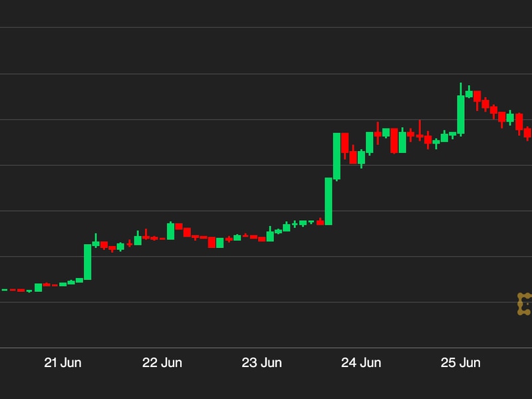Select the 25 Jun date label
Screen dimensions: 532x399
tap(461, 363)
